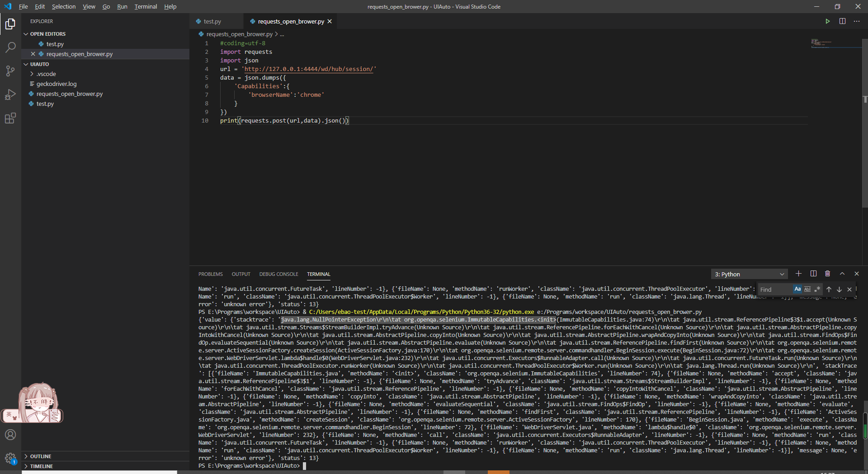This screenshot has height=474, width=868.
Task: Split the terminal panel
Action: coord(813,274)
